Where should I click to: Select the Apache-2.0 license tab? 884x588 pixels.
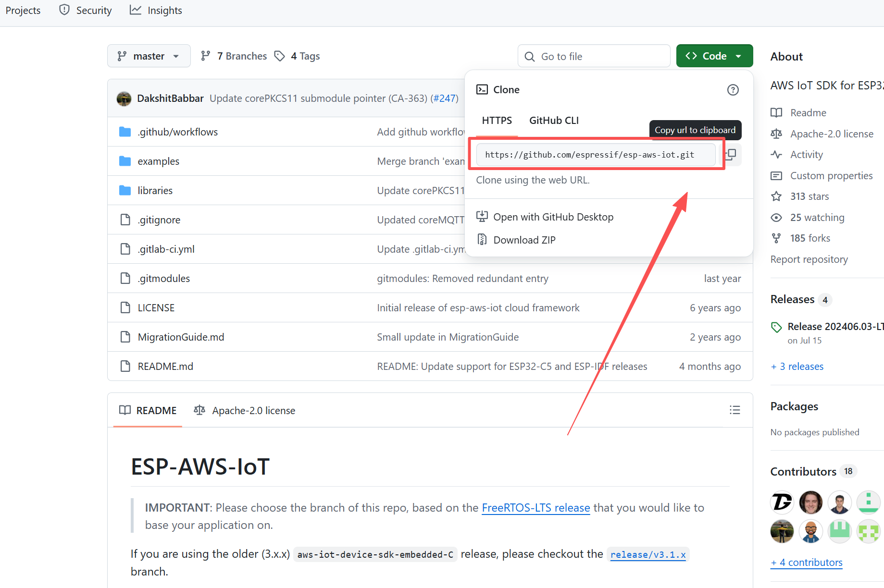245,411
